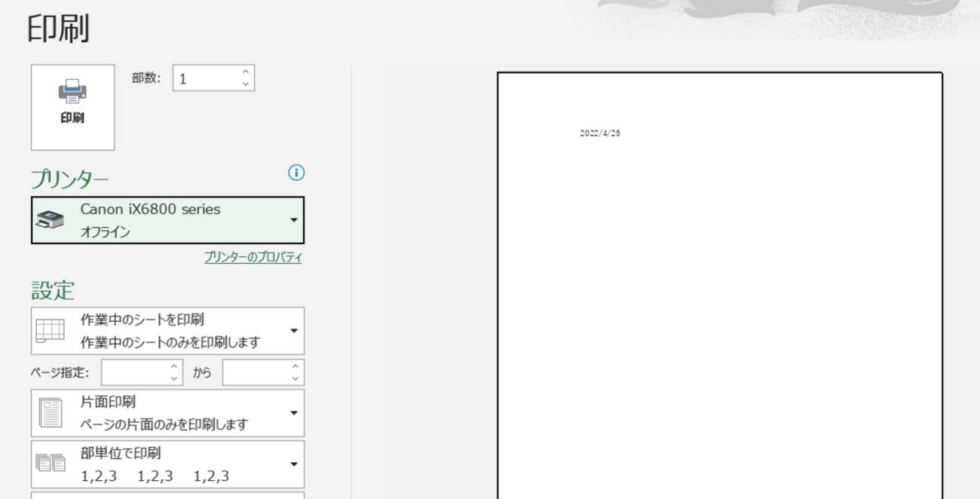Screen dimensions: 980x499
Task: Click the 作業中のシートのみを印刷します description
Action: click(170, 342)
